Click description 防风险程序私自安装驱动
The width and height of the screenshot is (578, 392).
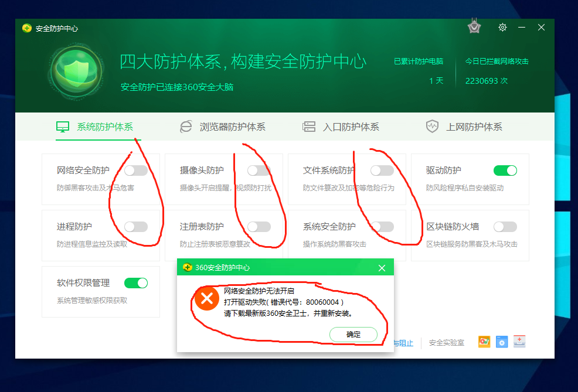(x=465, y=188)
